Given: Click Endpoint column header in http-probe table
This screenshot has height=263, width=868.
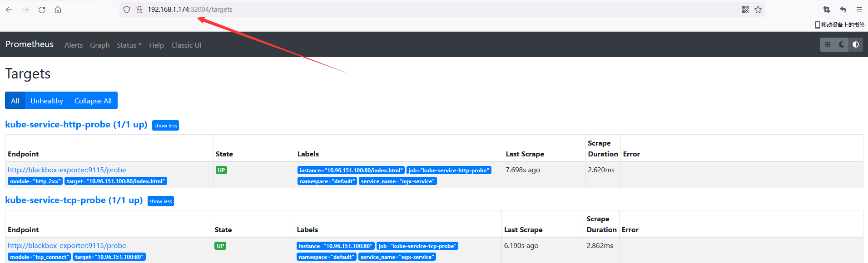Looking at the screenshot, I should click(23, 154).
